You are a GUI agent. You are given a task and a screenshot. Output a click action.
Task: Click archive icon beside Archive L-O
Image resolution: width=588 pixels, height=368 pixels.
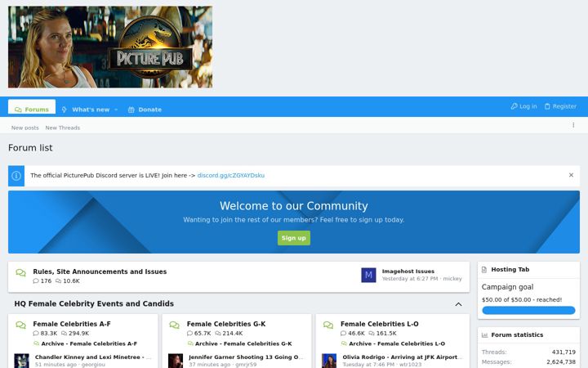(344, 343)
